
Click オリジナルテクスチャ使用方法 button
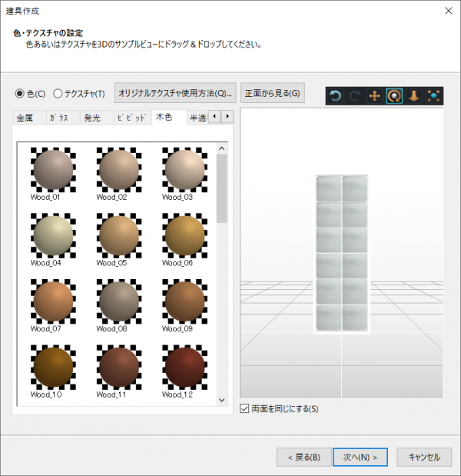(x=176, y=93)
